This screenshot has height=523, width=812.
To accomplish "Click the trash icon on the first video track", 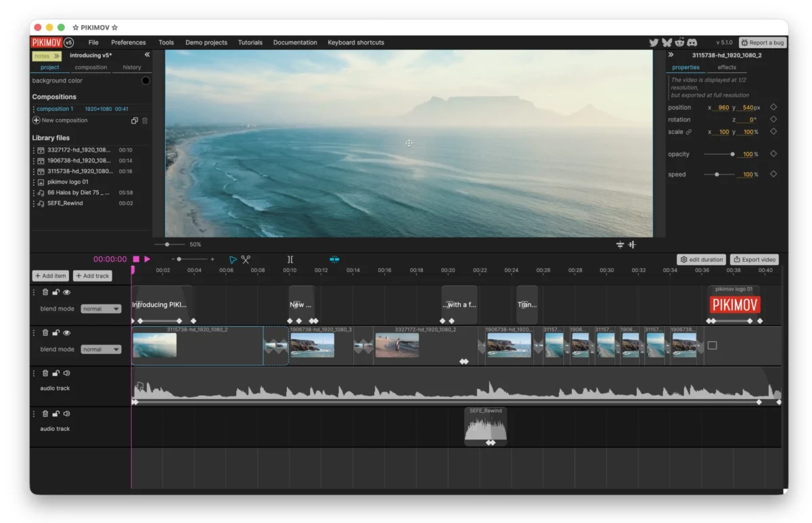I will pyautogui.click(x=45, y=292).
